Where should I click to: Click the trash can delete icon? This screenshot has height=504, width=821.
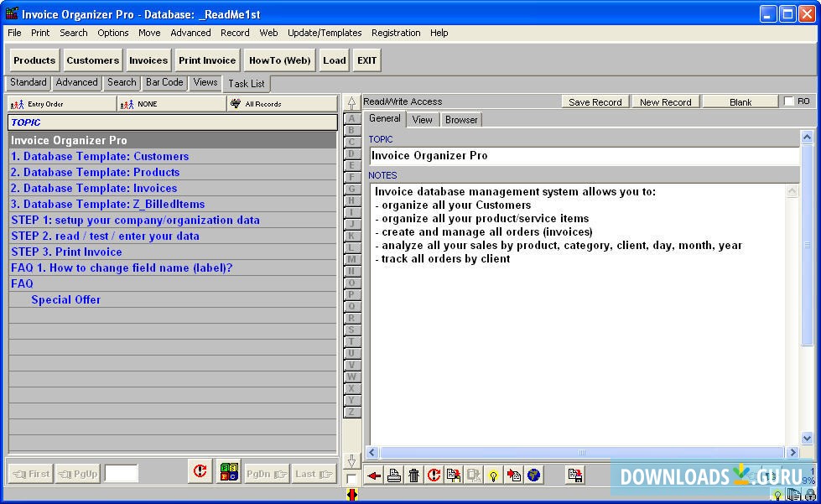pyautogui.click(x=413, y=475)
